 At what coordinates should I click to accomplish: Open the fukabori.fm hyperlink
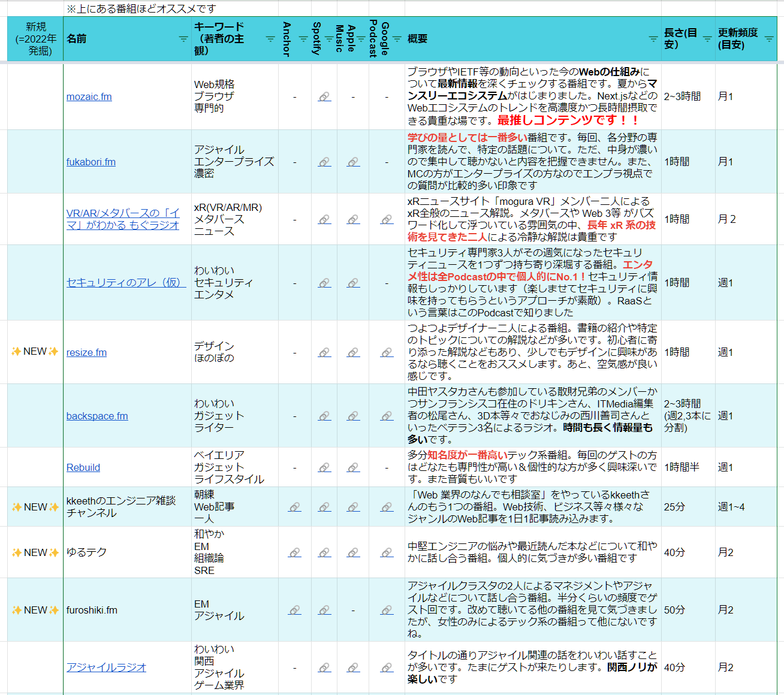pos(91,162)
